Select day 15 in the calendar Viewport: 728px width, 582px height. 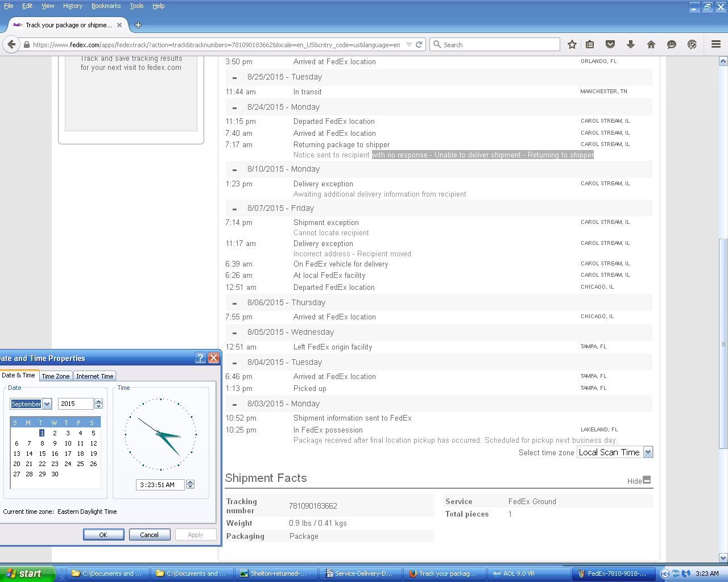point(42,454)
